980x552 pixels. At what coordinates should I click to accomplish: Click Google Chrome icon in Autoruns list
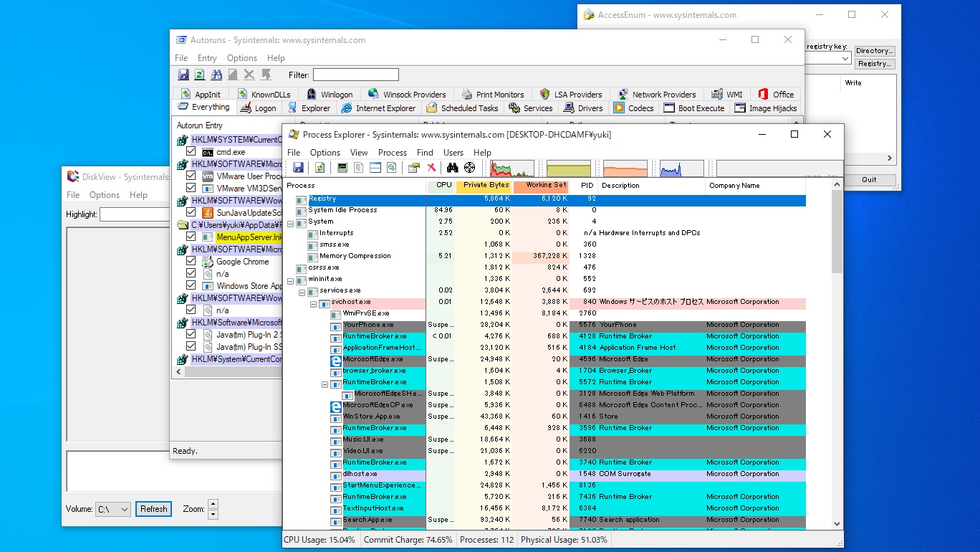(208, 262)
